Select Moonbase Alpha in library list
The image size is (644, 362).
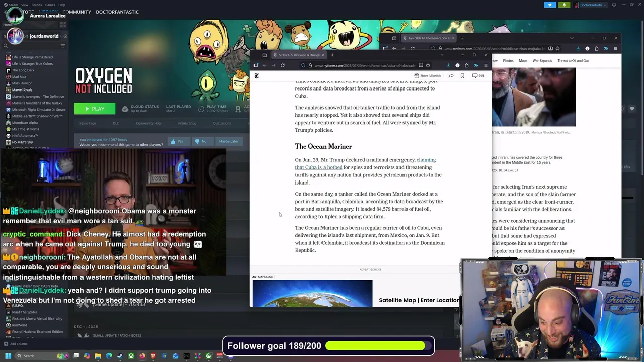tap(25, 123)
